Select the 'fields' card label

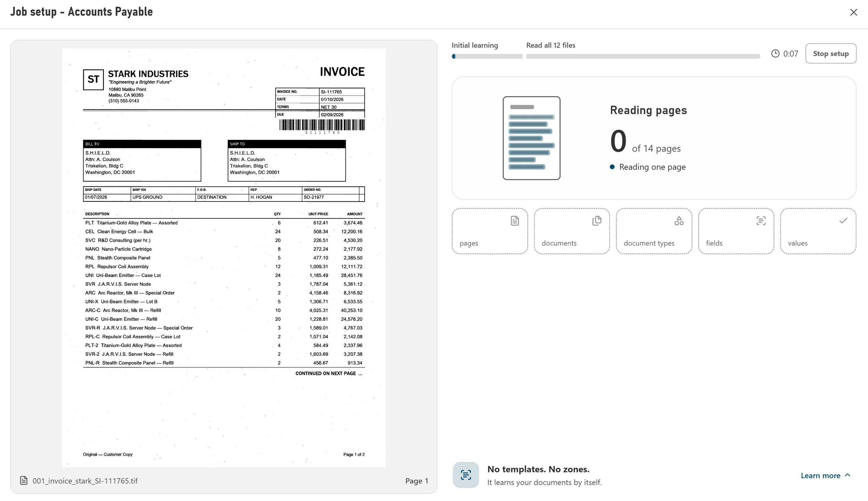[714, 243]
